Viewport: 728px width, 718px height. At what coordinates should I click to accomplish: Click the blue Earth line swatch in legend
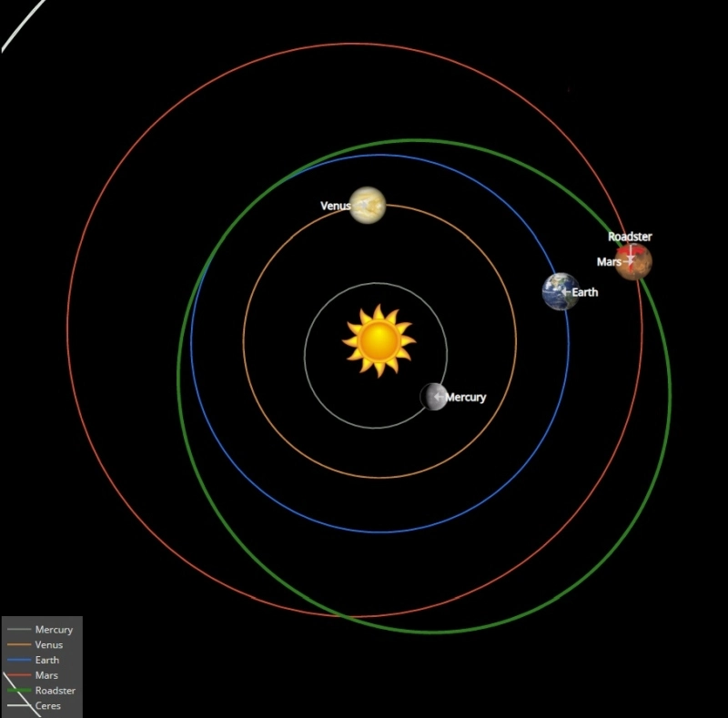tap(19, 660)
